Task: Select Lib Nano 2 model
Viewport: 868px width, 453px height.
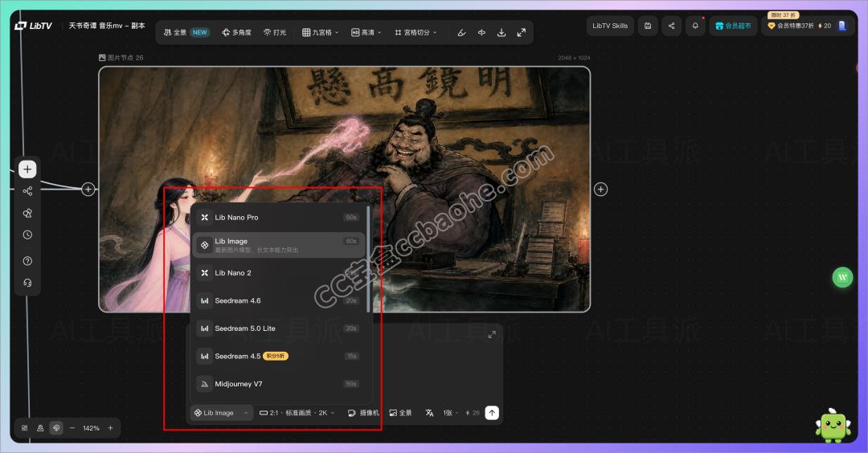Action: click(x=279, y=273)
